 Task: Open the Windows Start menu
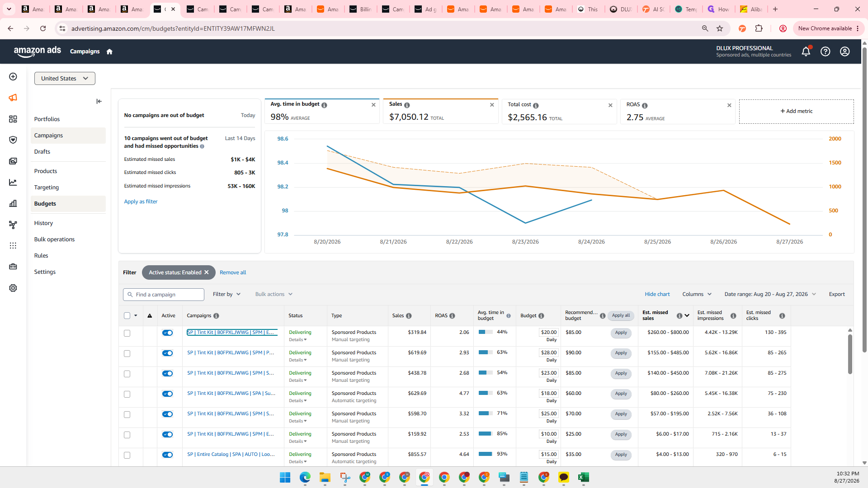285,477
